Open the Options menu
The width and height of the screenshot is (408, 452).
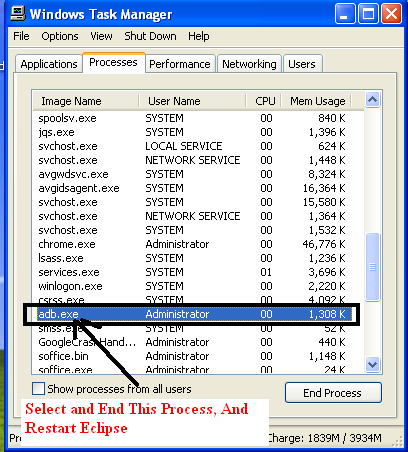[60, 36]
